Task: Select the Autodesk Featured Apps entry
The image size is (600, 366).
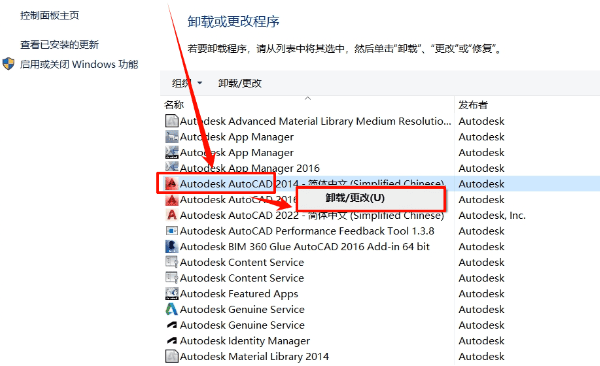Action: [239, 294]
